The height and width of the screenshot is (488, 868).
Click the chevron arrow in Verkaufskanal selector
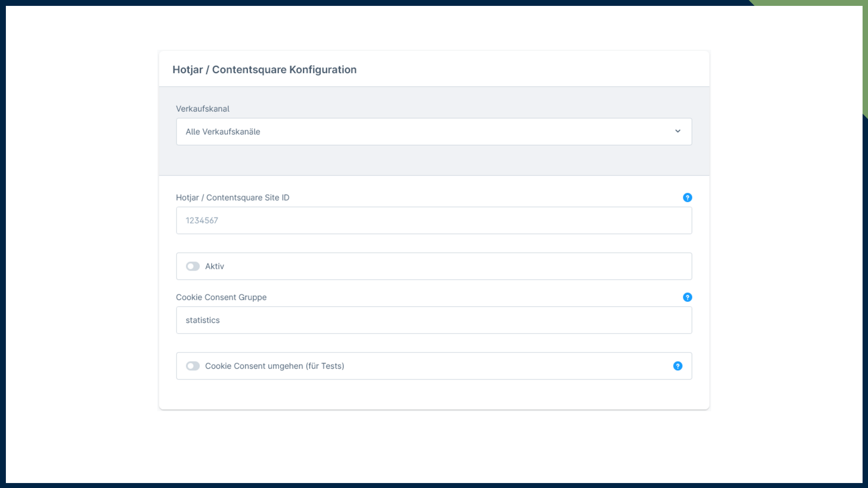[678, 131]
